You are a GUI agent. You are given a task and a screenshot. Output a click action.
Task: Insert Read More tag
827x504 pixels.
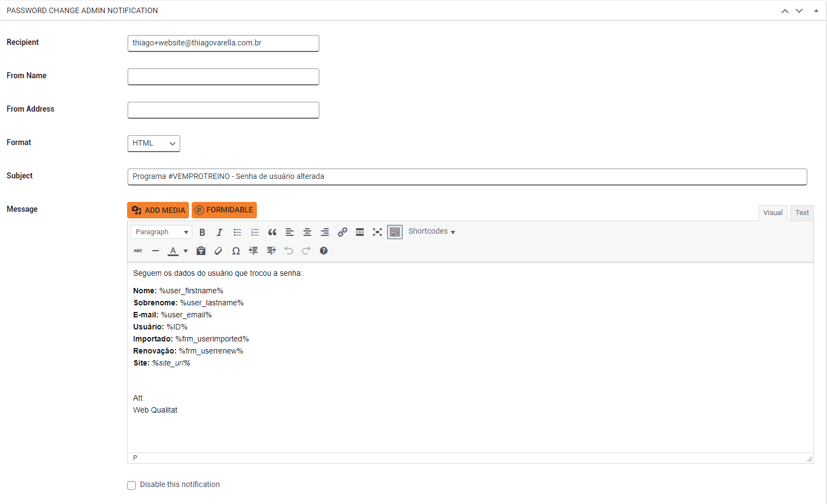pos(360,232)
